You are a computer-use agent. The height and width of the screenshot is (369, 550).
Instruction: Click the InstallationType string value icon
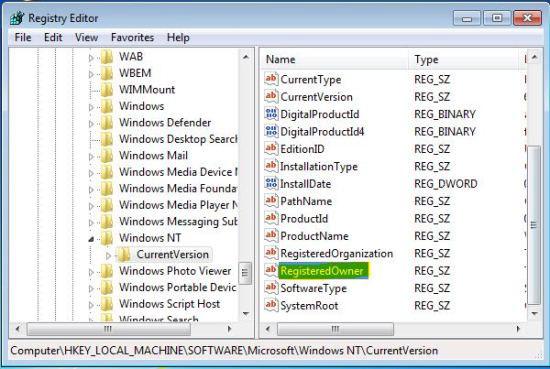click(x=271, y=166)
